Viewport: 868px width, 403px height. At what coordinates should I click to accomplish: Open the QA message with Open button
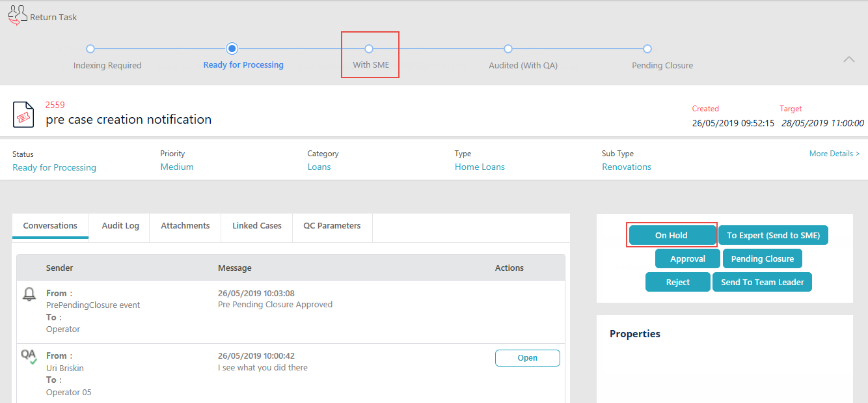[x=528, y=358]
